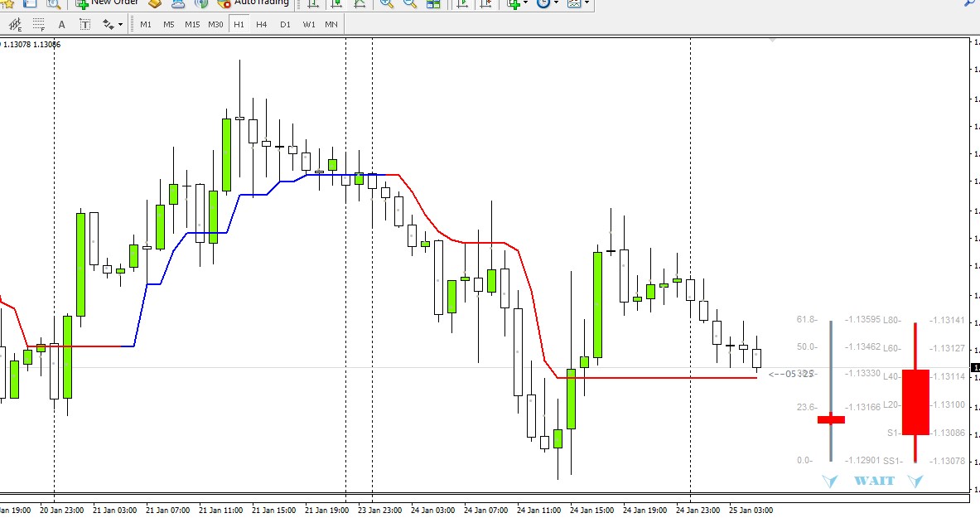Screen dimensions: 980x518
Task: Switch chart to line chart
Action: click(x=360, y=3)
